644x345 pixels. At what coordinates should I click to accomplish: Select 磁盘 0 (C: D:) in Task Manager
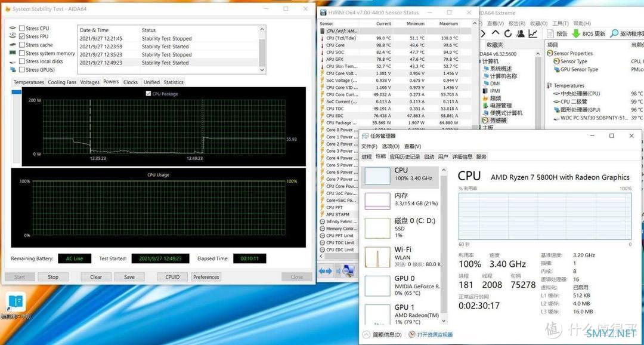pyautogui.click(x=401, y=228)
